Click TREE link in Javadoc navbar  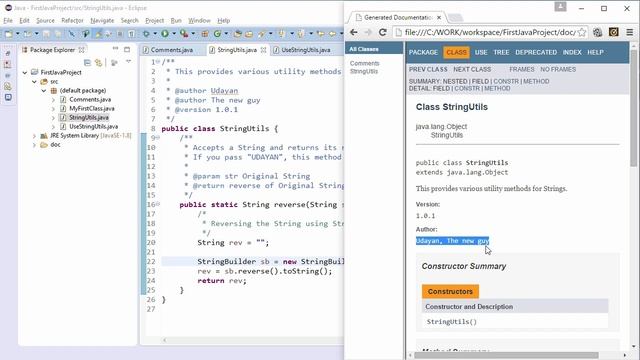tap(501, 52)
